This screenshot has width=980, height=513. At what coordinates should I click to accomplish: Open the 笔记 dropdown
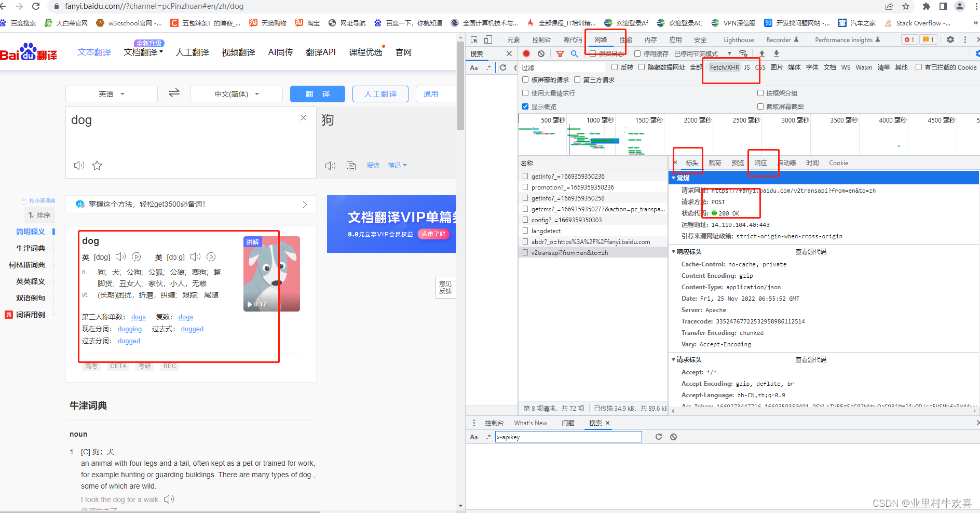398,166
